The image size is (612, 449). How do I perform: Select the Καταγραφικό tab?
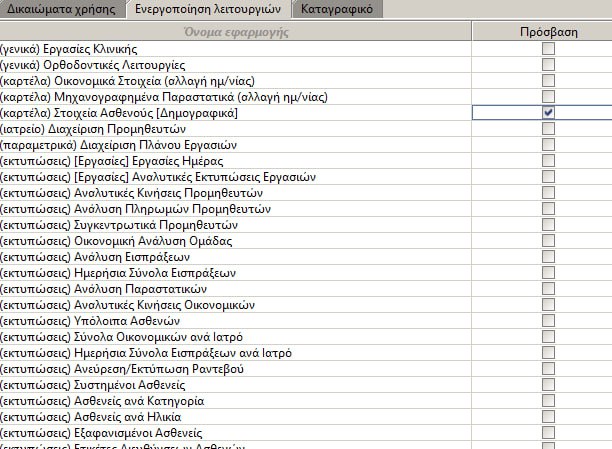coord(336,9)
